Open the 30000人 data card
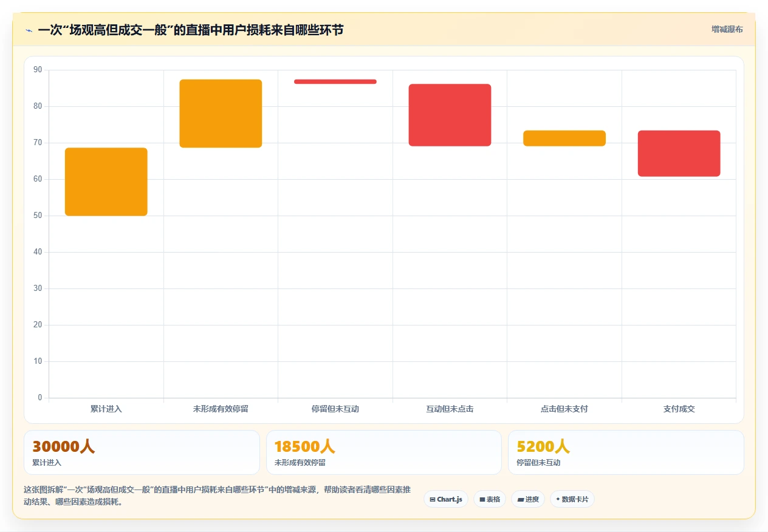Image resolution: width=768 pixels, height=532 pixels. point(142,452)
